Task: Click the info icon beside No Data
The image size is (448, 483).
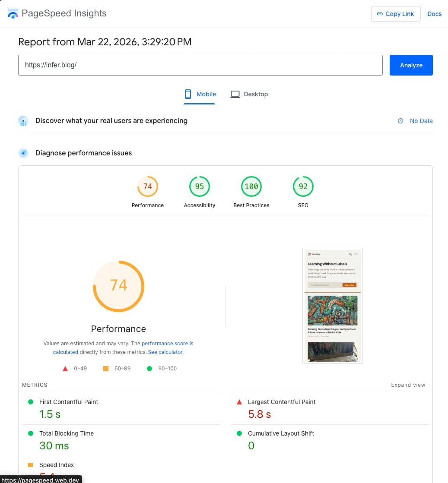Action: (x=400, y=121)
